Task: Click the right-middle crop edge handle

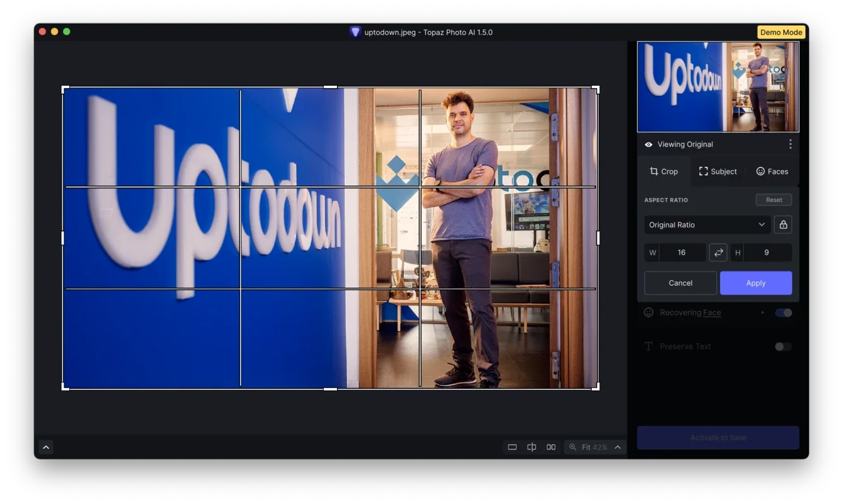Action: 597,238
